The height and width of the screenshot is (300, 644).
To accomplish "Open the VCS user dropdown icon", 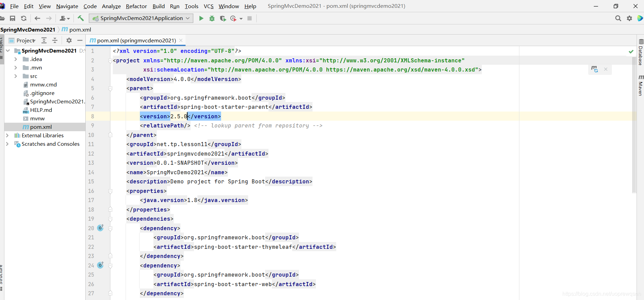I will [x=64, y=18].
